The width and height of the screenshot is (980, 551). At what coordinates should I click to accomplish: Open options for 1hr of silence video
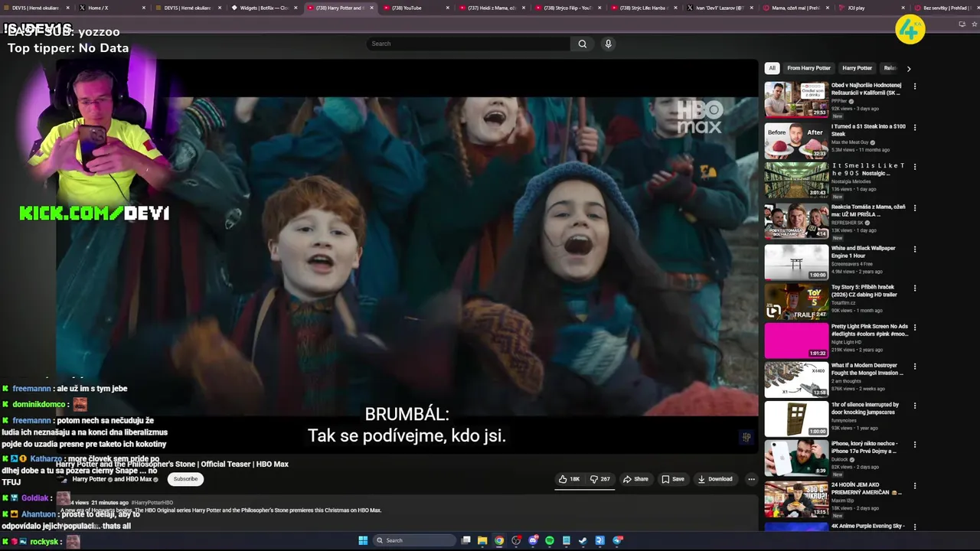pos(914,406)
